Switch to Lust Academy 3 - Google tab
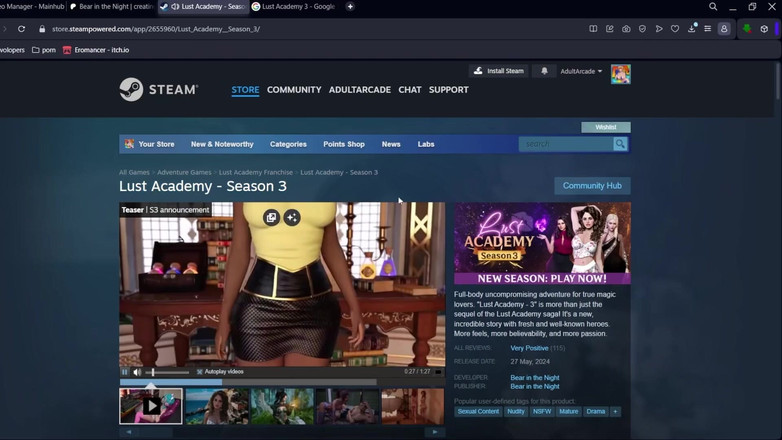 [x=293, y=6]
